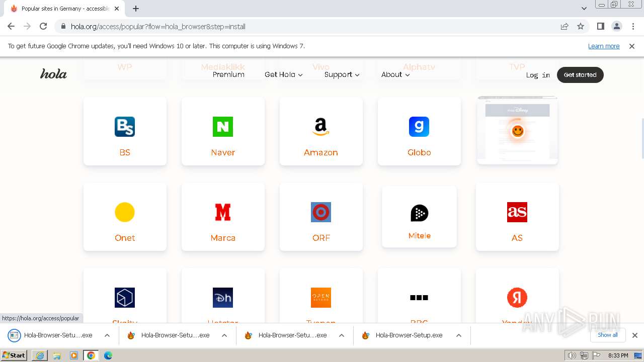Switch to Chrome taskbar icon
The width and height of the screenshot is (644, 362).
91,355
